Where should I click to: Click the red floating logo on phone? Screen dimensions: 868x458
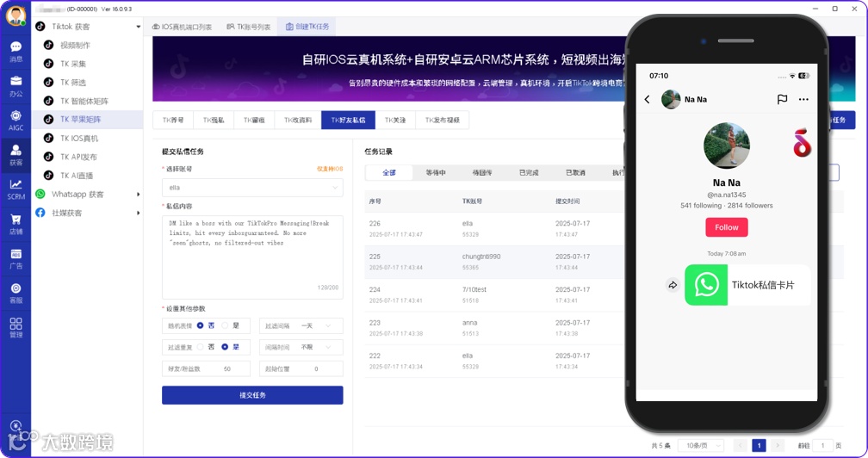pyautogui.click(x=802, y=143)
